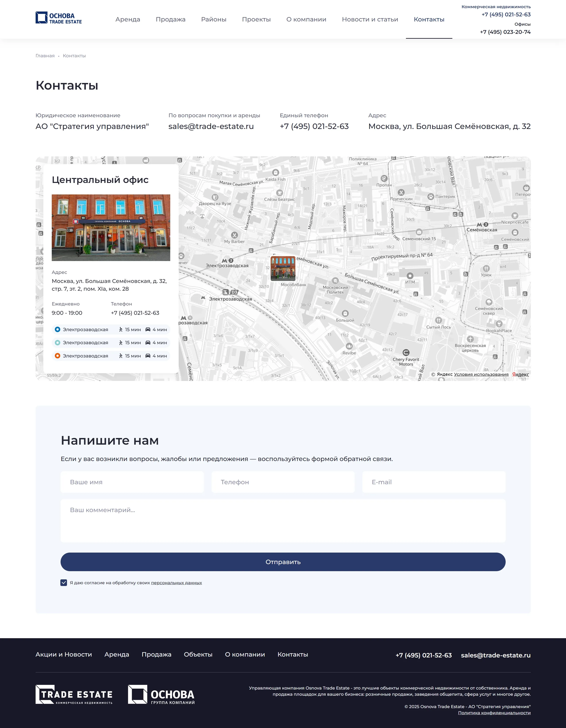
Task: Click the Основа Группа Компаний footer logo
Action: [161, 695]
